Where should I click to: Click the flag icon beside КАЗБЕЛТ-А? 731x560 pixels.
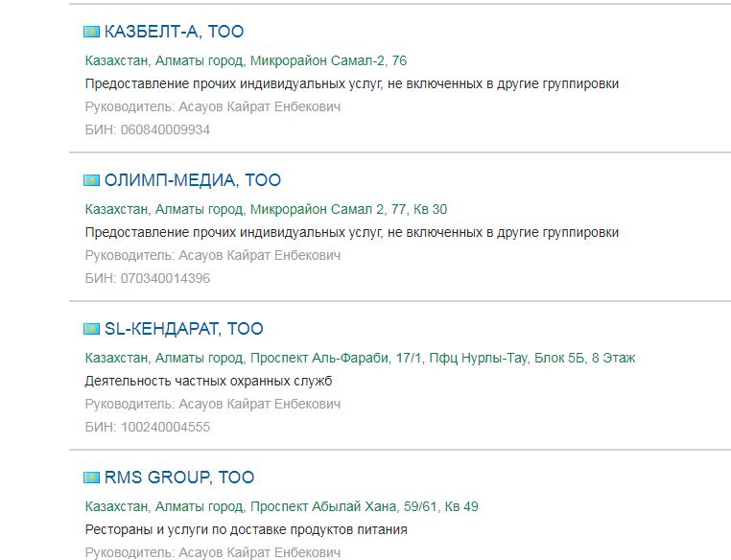coord(92,32)
